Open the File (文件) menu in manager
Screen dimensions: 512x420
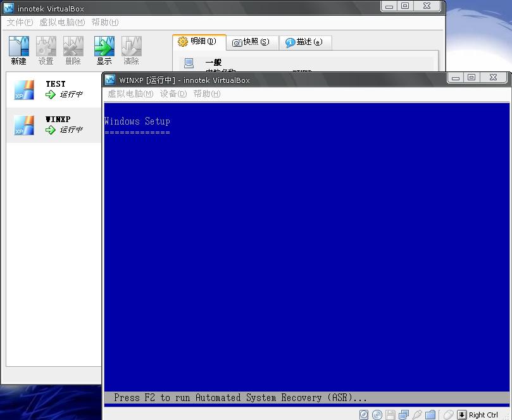point(20,22)
